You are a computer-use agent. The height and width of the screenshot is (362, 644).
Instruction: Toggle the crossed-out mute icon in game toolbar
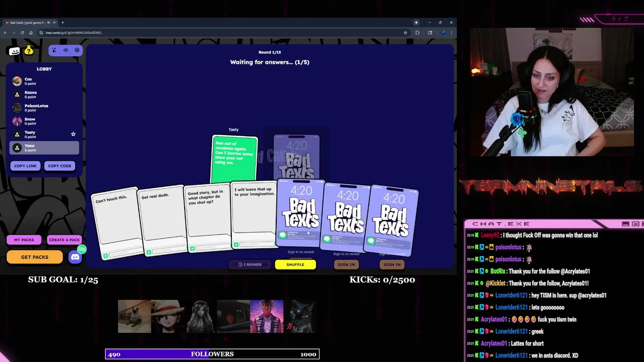pos(54,50)
